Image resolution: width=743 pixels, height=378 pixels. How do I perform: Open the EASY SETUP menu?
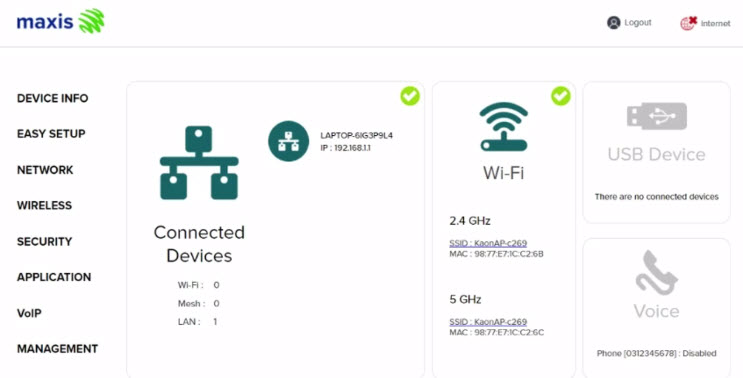tap(51, 134)
